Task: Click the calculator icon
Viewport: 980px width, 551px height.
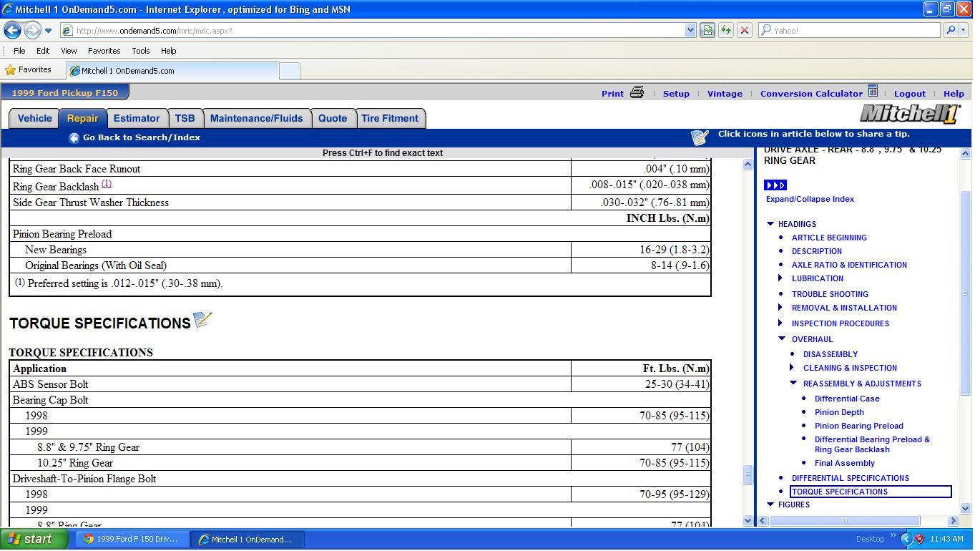Action: coord(873,92)
